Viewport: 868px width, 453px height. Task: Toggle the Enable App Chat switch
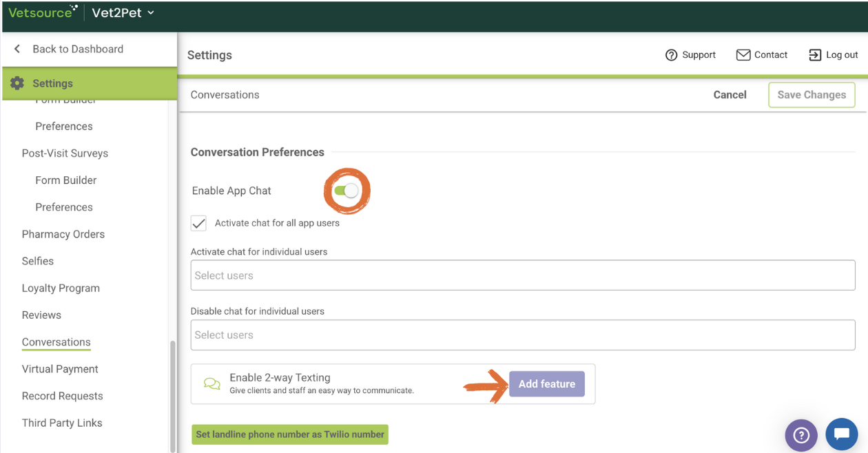click(x=347, y=191)
